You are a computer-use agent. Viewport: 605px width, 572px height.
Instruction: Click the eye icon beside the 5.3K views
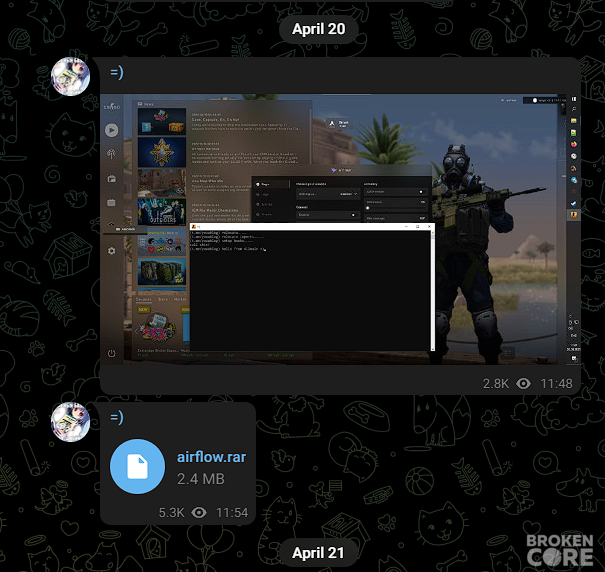[x=199, y=513]
